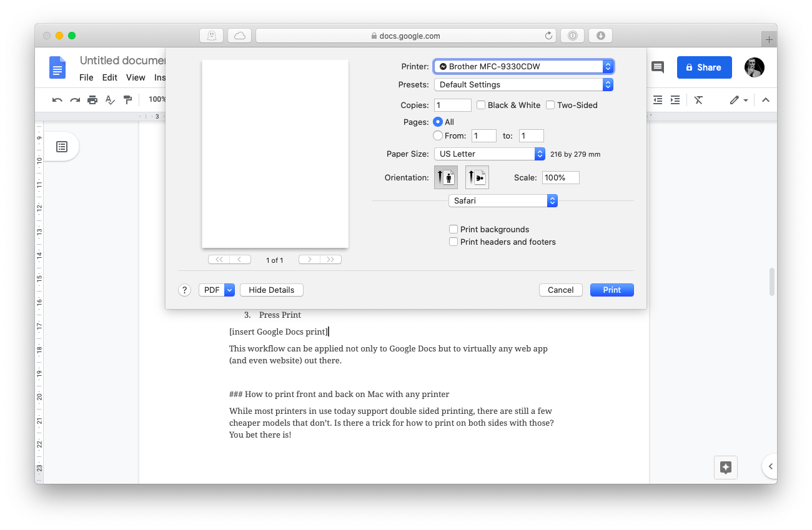Open comment history via the speech bubble icon

coord(657,67)
